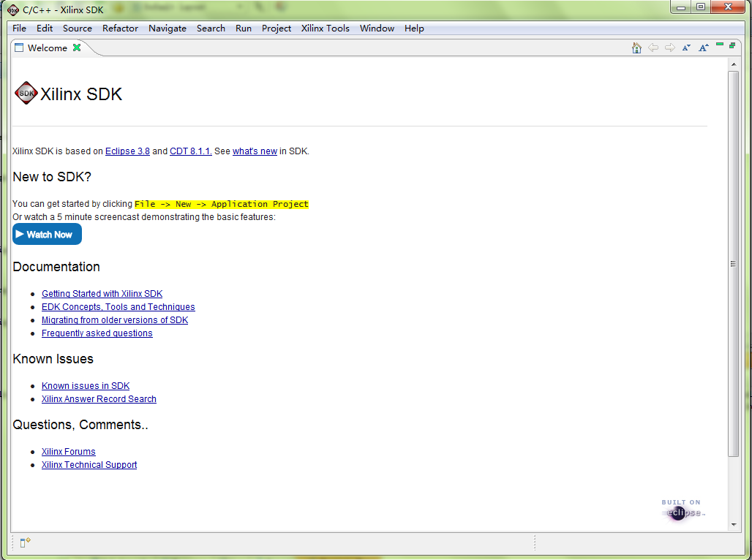Open the Eclipse 3.8 link

coord(127,151)
